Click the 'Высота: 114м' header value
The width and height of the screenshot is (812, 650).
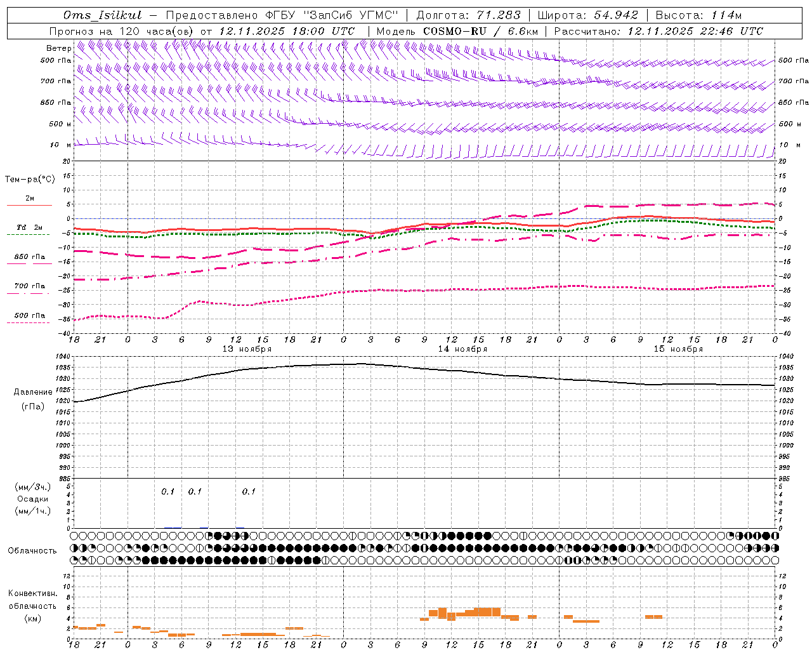point(698,15)
